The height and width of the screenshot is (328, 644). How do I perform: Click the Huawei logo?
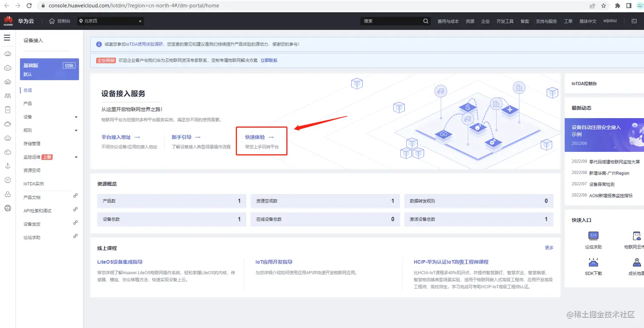[8, 21]
